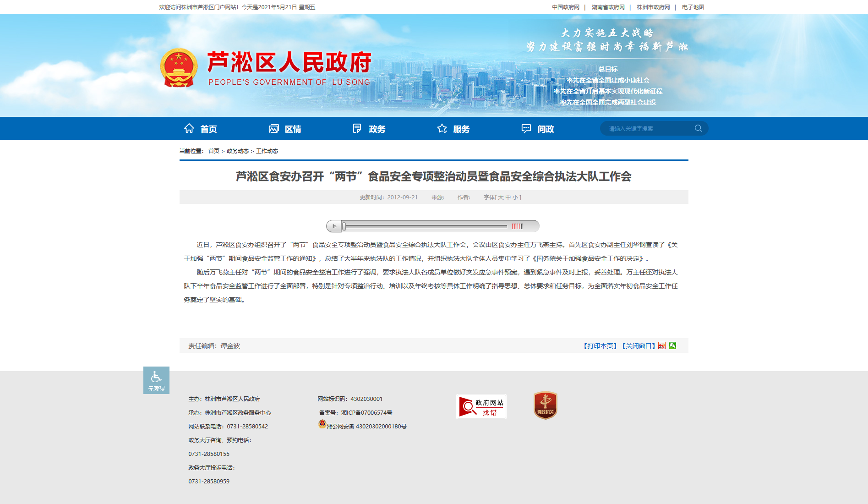This screenshot has width=868, height=504.
Task: Open the 湖南省政府网 top link
Action: pos(608,7)
